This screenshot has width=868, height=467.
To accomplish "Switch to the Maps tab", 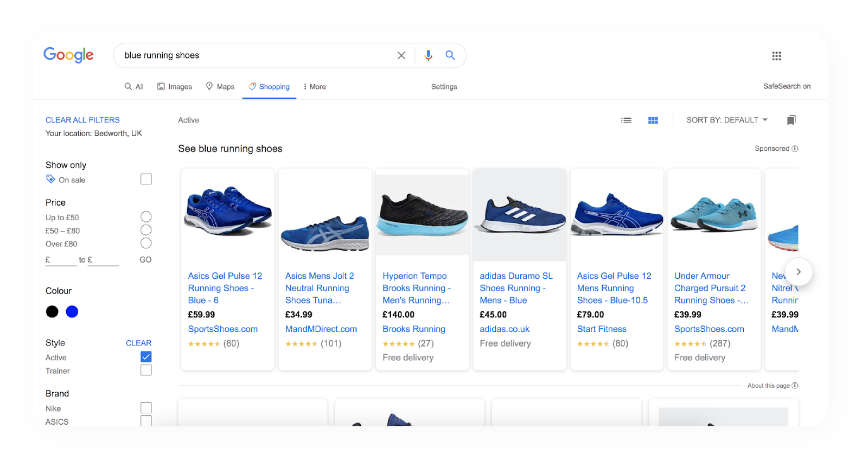I will tap(220, 87).
